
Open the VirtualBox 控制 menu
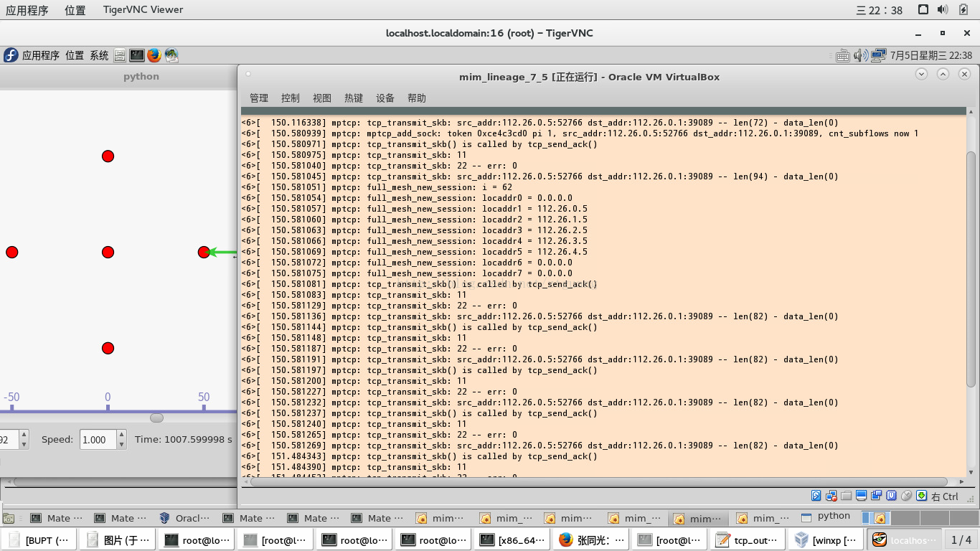click(x=291, y=98)
